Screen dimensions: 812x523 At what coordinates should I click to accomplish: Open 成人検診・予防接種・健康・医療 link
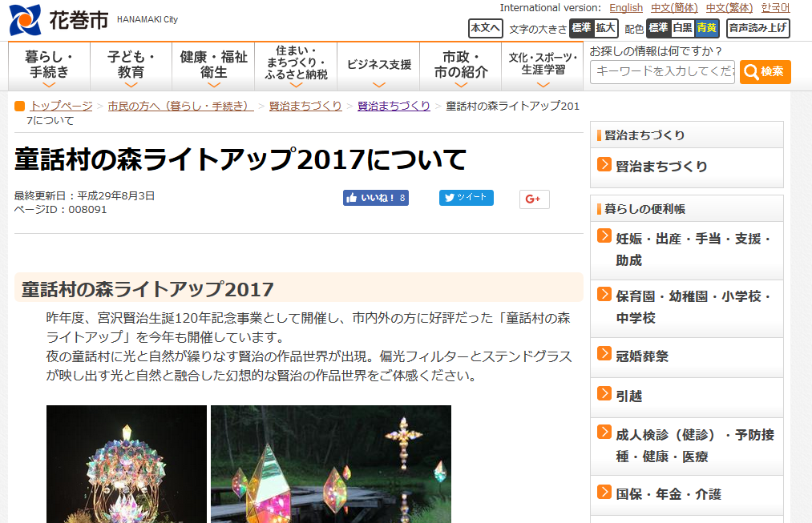coord(694,445)
